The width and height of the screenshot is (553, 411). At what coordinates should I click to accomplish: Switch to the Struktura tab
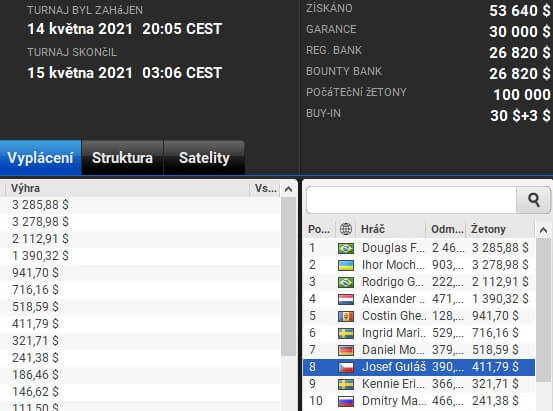click(x=122, y=158)
